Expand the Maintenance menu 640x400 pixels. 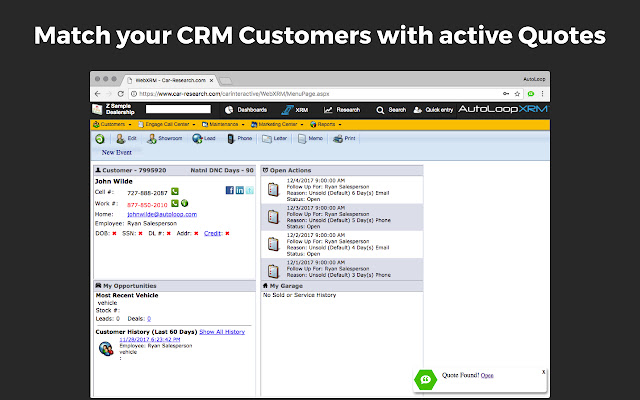click(223, 124)
